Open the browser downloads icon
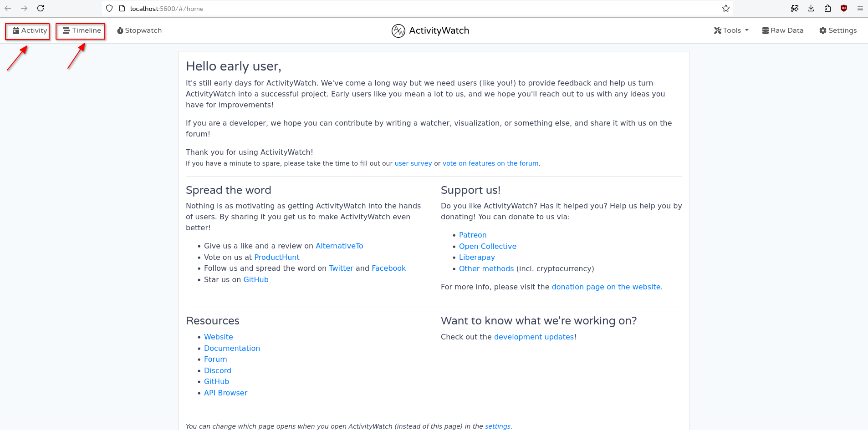 [x=811, y=8]
